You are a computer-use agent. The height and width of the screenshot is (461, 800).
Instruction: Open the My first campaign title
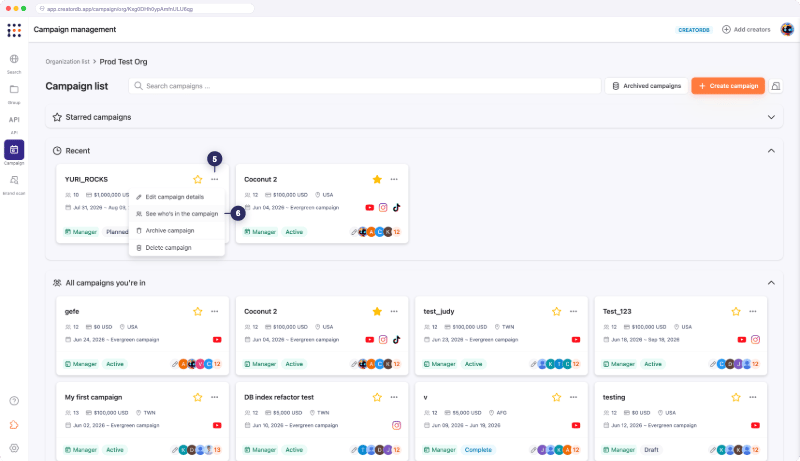93,397
